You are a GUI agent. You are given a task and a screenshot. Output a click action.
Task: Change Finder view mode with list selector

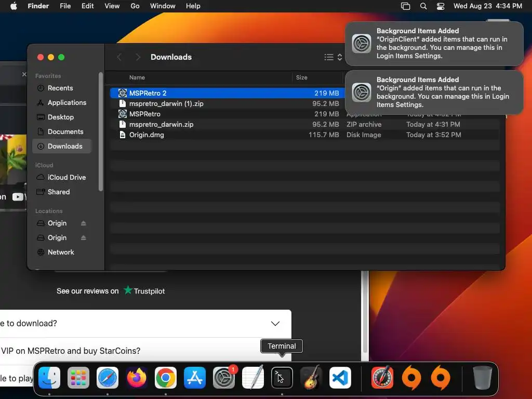333,57
